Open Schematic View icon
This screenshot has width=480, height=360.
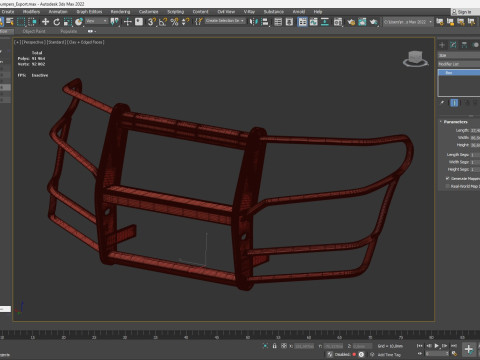point(325,22)
